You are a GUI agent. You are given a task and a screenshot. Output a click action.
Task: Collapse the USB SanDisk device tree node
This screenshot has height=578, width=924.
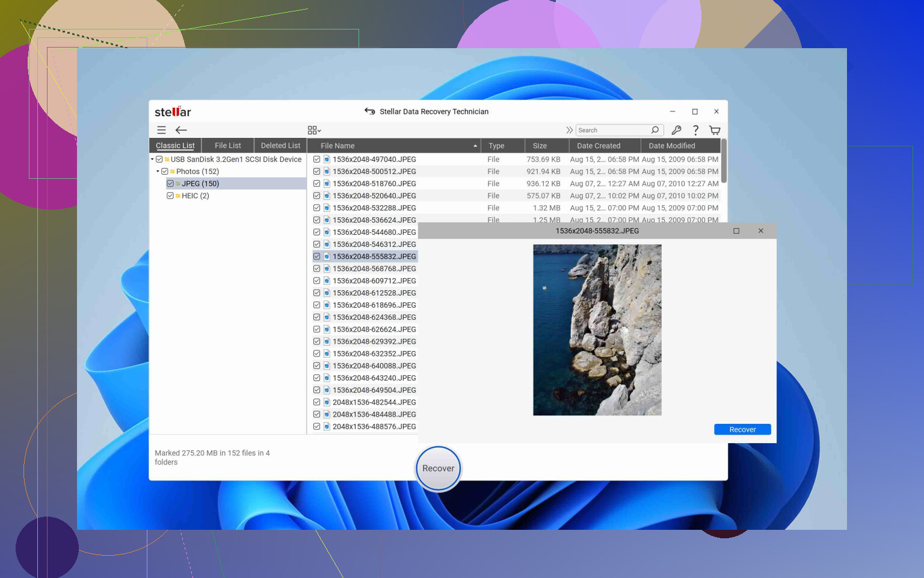tap(152, 159)
